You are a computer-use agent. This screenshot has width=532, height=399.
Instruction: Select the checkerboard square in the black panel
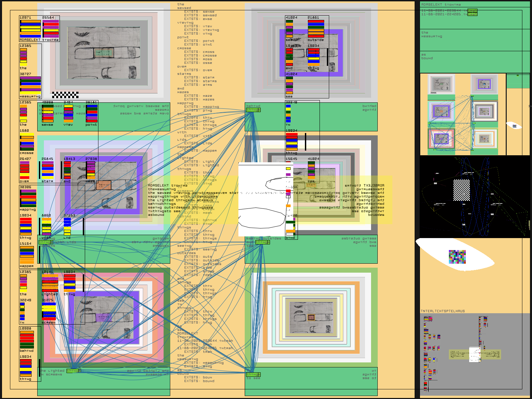[x=462, y=190]
